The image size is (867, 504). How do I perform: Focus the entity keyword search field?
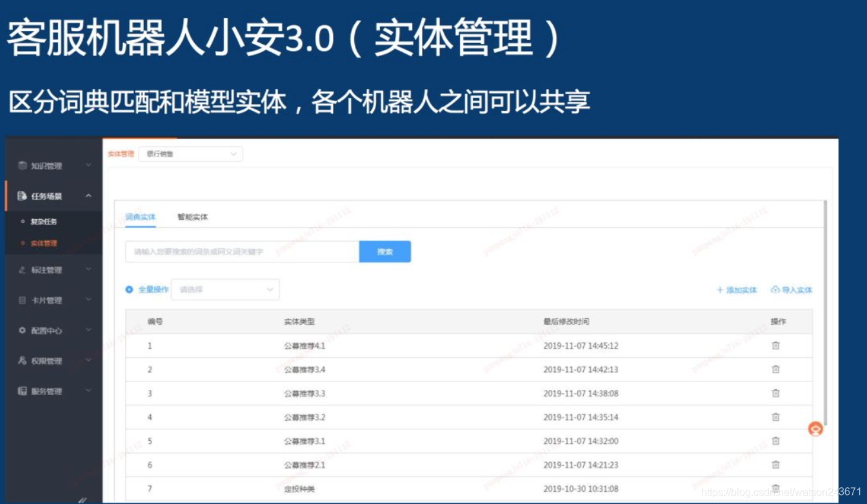[x=242, y=252]
